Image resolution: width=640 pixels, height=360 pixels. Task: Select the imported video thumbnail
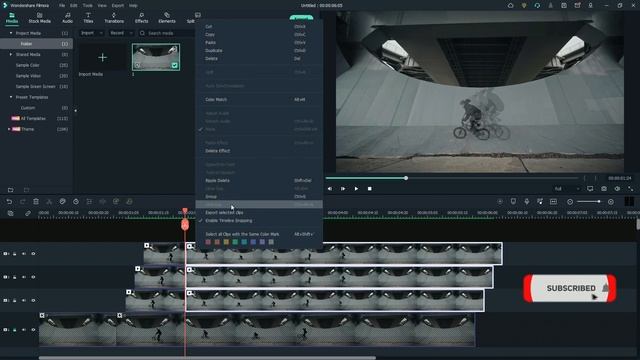[156, 57]
